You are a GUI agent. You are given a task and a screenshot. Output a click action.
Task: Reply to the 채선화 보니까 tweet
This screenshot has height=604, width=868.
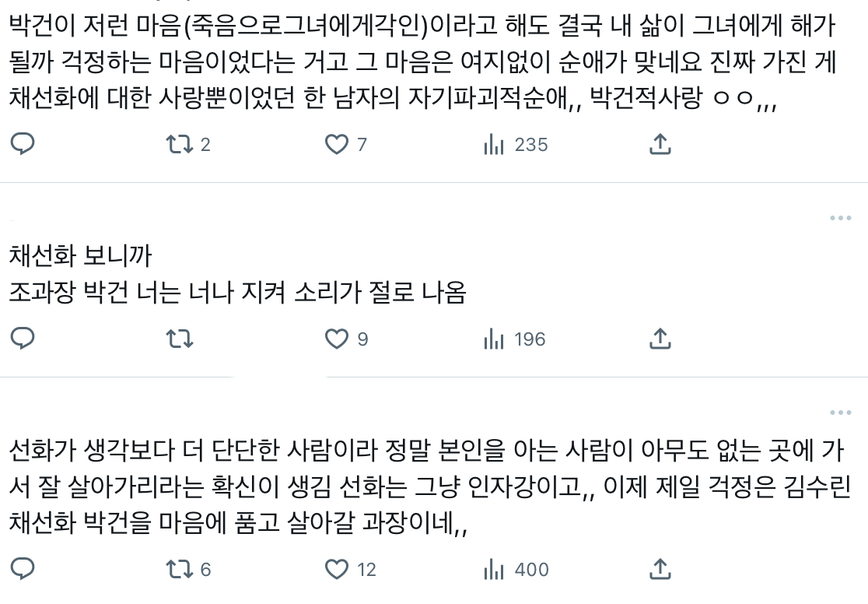[x=24, y=339]
